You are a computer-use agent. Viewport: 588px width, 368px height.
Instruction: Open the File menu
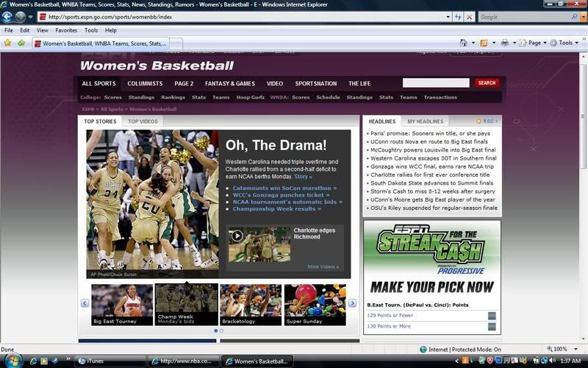point(9,30)
